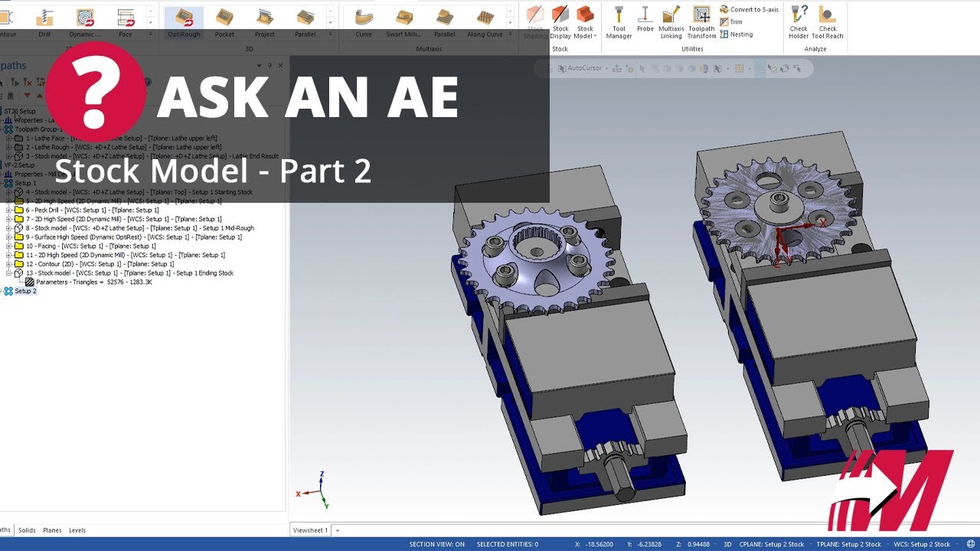Toggle SECTION VIEW in status bar
This screenshot has width=980, height=551.
[437, 544]
